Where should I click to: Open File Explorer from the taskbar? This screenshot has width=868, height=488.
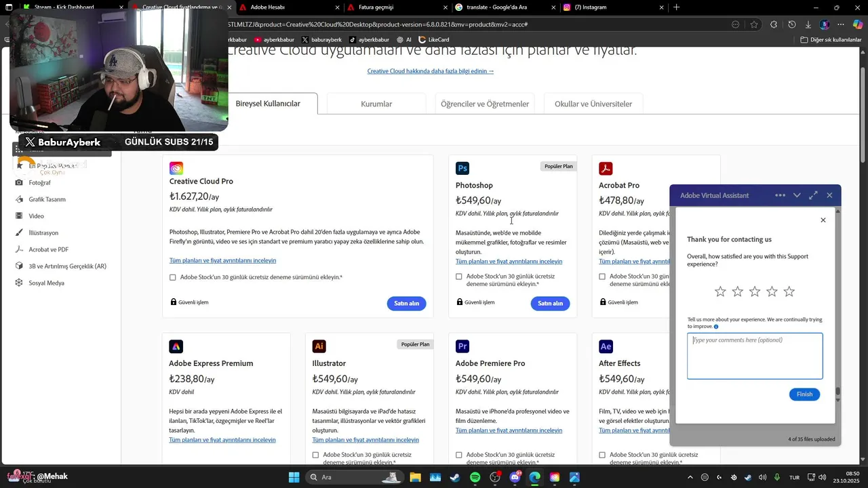tap(415, 477)
